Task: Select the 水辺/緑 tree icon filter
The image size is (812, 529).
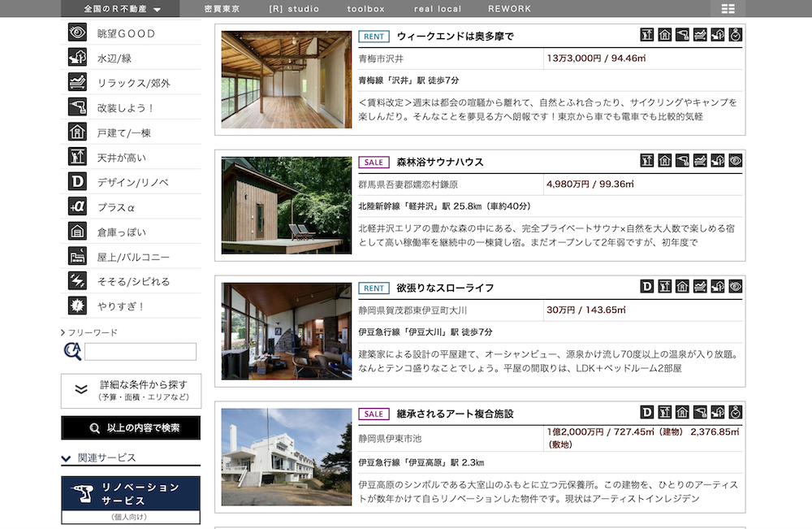Action: coord(77,57)
